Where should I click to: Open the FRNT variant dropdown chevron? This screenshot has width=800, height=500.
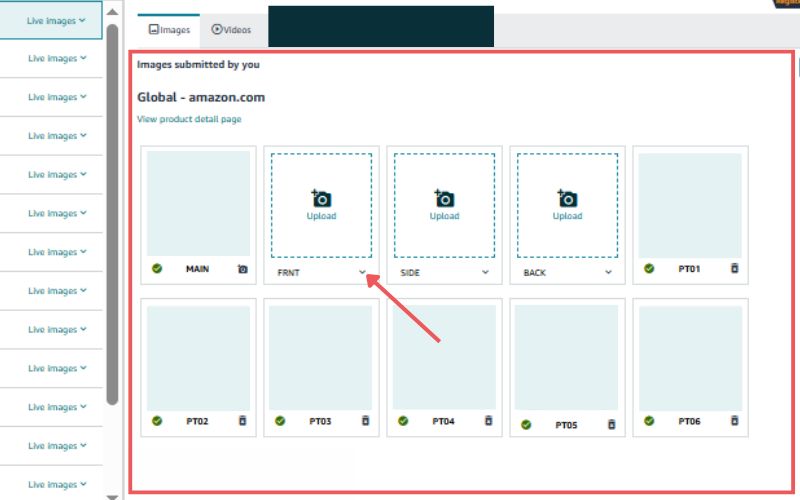click(x=362, y=272)
